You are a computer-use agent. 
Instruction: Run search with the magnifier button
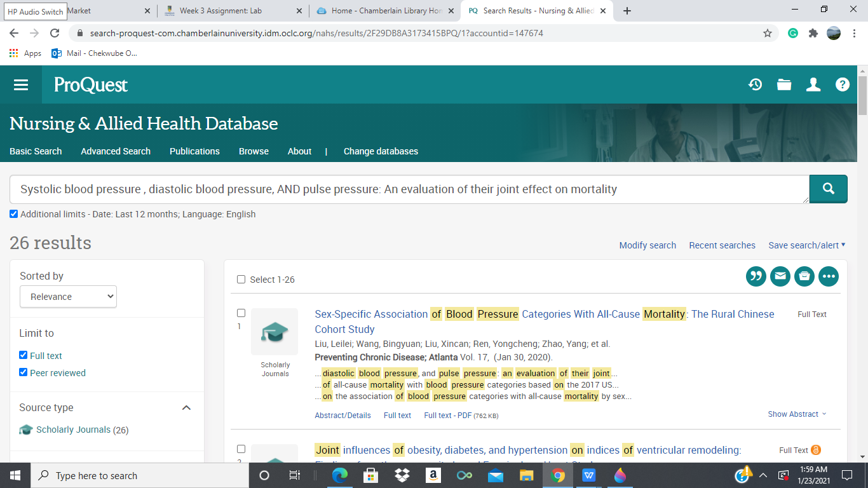tap(828, 189)
